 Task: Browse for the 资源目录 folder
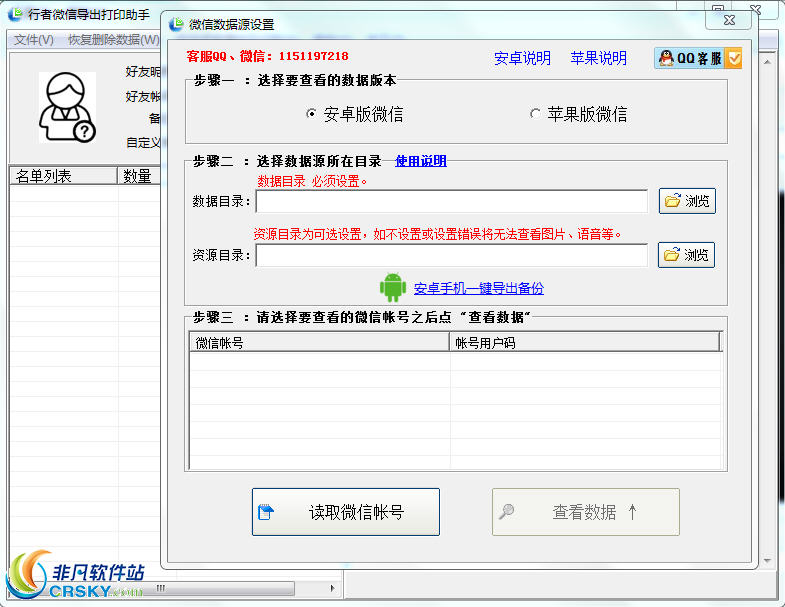[686, 255]
